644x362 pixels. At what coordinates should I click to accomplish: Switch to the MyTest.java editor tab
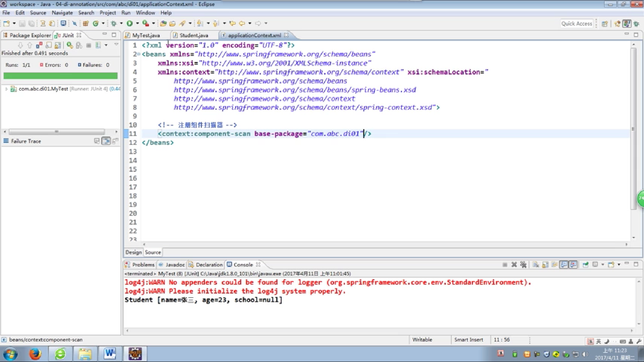(146, 35)
